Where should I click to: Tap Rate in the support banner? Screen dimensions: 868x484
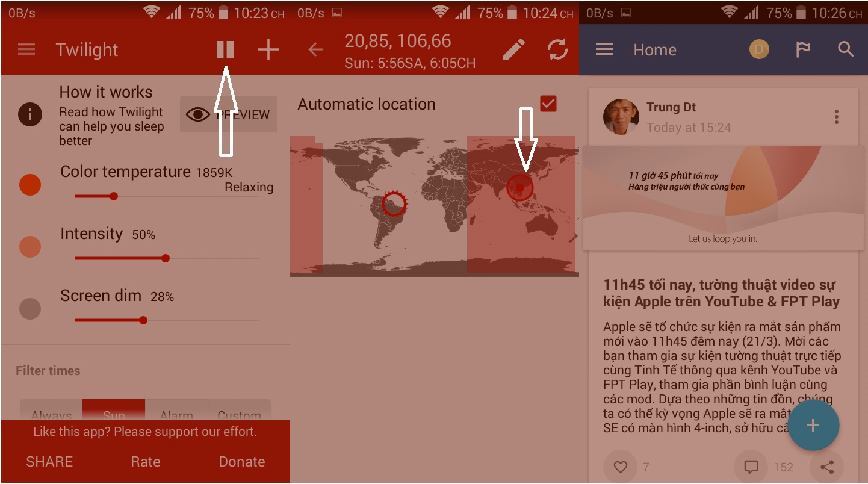pyautogui.click(x=146, y=462)
